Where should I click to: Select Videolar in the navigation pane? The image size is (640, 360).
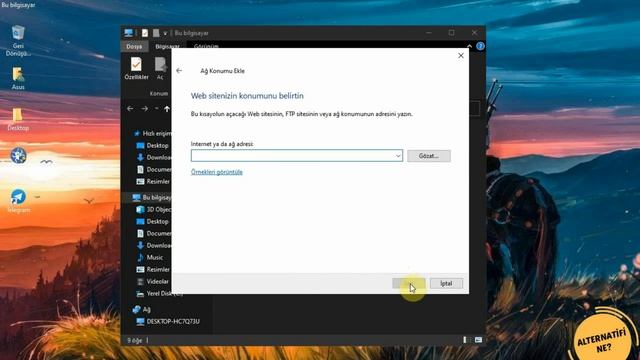pos(153,282)
